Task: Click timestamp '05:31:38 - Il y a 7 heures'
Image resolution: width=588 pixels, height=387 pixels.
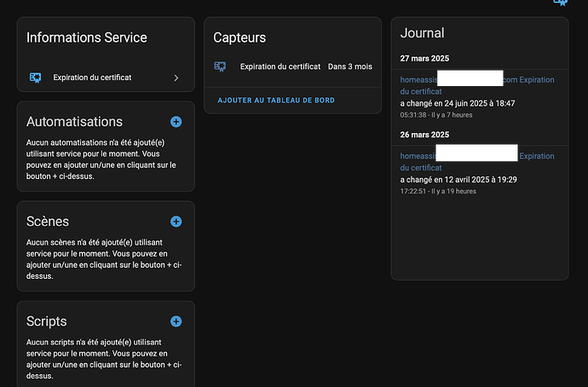Action: tap(436, 115)
